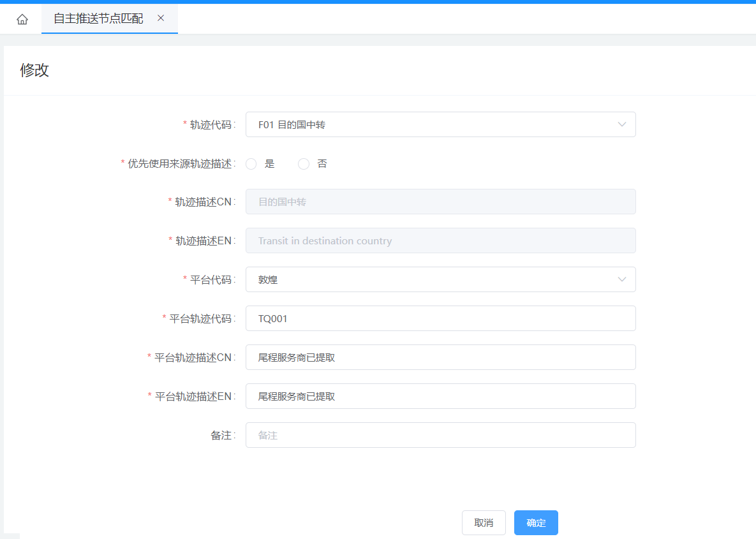Screen dimensions: 756x539
Task: Click the 平台代码 field label
Action: [x=210, y=279]
